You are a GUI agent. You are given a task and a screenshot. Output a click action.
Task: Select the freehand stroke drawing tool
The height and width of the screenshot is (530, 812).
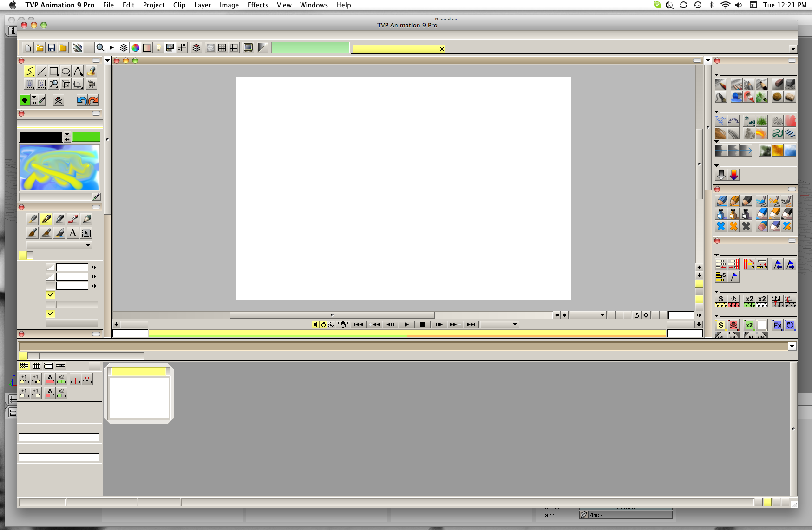pos(29,72)
